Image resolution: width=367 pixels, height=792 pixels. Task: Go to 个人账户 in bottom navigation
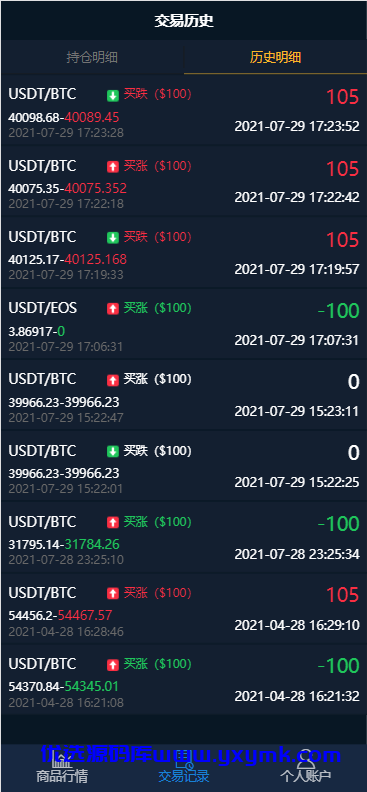306,768
